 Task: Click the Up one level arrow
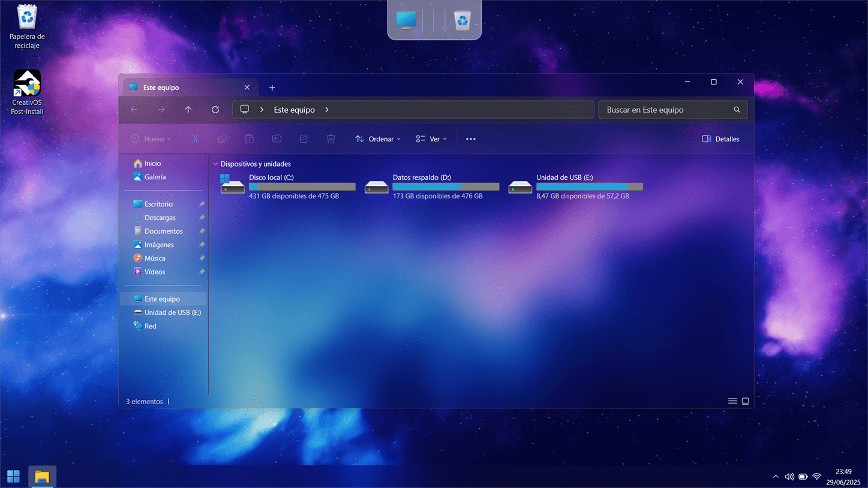point(188,110)
